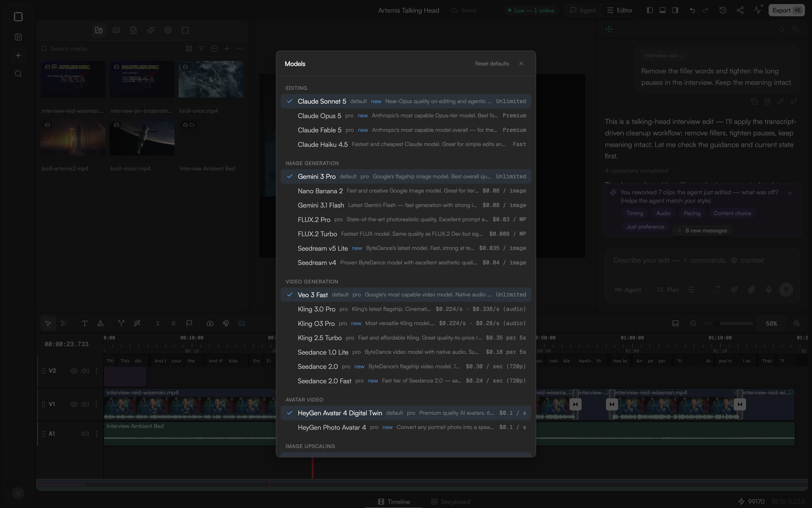Image resolution: width=812 pixels, height=508 pixels.
Task: Open the media filter icon
Action: coord(201,49)
